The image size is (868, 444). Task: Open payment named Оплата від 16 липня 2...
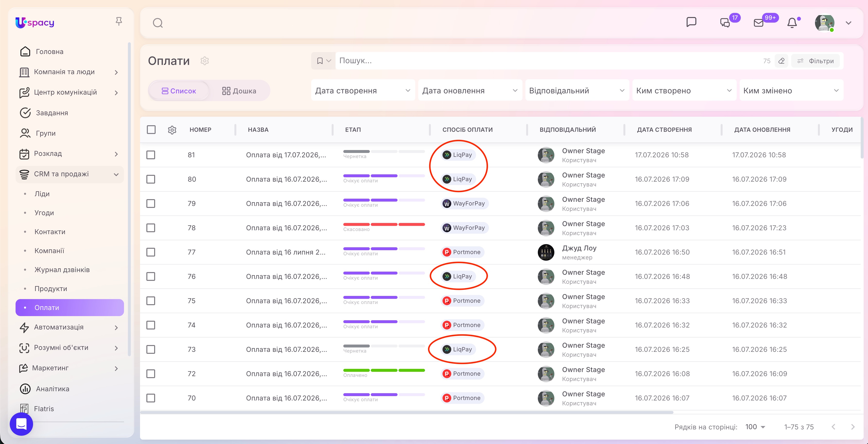pyautogui.click(x=285, y=252)
